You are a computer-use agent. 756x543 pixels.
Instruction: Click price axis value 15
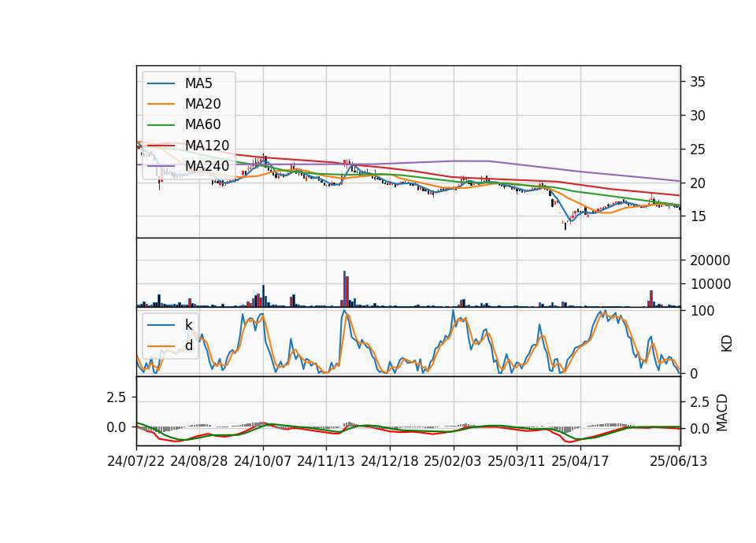point(698,216)
